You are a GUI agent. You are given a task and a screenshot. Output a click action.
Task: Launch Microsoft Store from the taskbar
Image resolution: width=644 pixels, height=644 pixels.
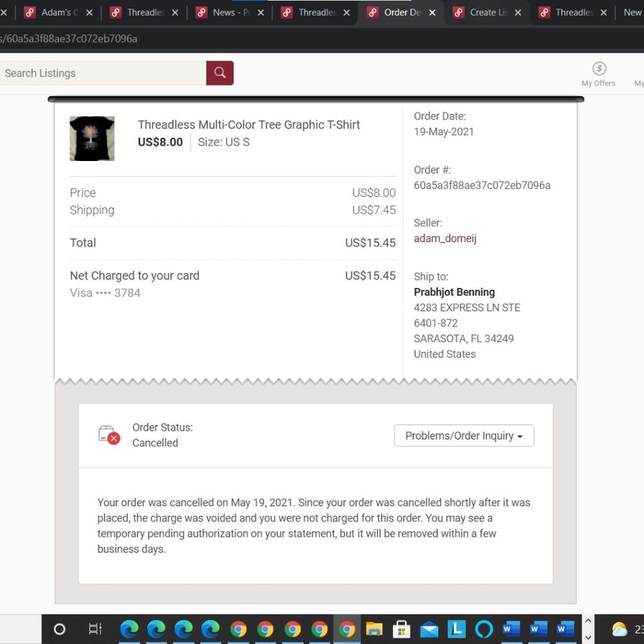[402, 629]
